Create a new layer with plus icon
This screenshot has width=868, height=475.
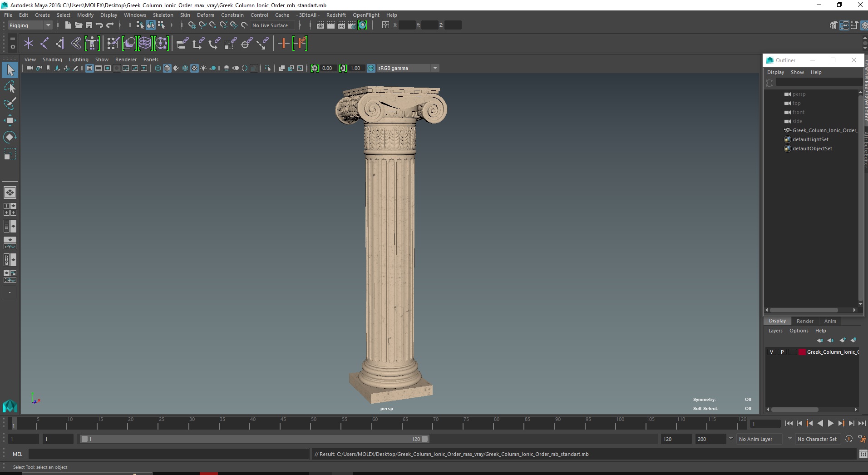pyautogui.click(x=843, y=340)
